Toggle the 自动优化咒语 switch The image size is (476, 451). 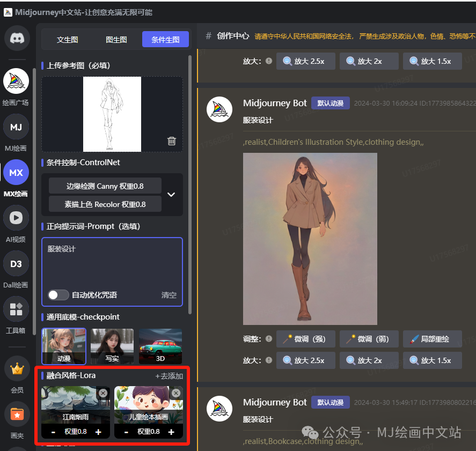[x=58, y=294]
